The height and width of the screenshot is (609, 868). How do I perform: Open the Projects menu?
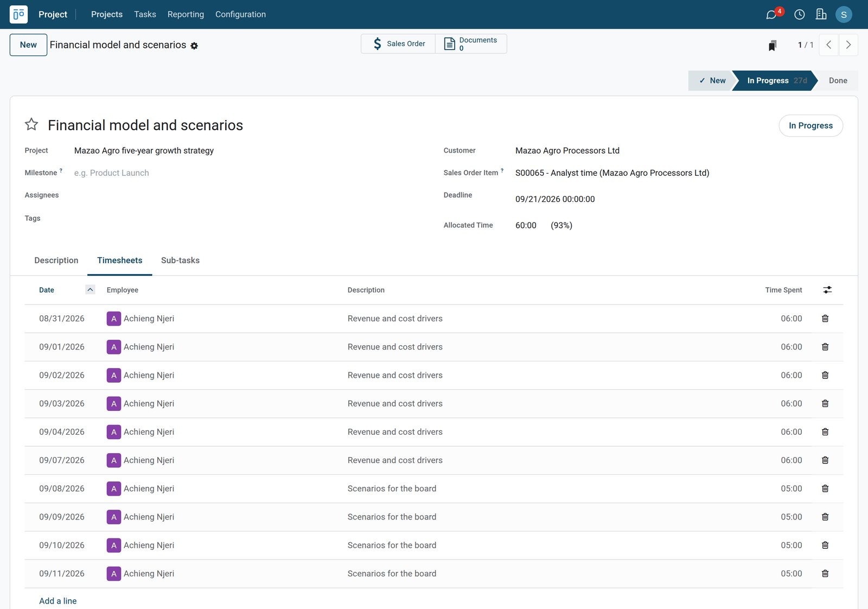point(107,15)
